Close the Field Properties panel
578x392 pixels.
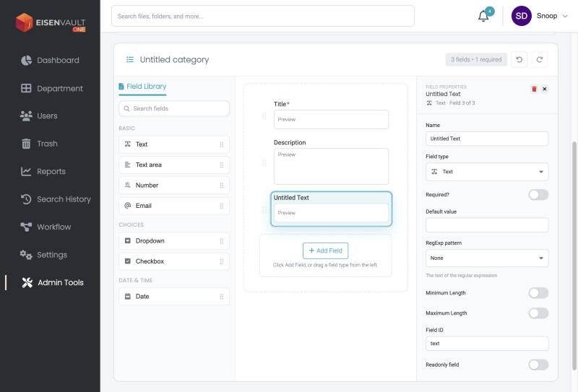pos(545,89)
